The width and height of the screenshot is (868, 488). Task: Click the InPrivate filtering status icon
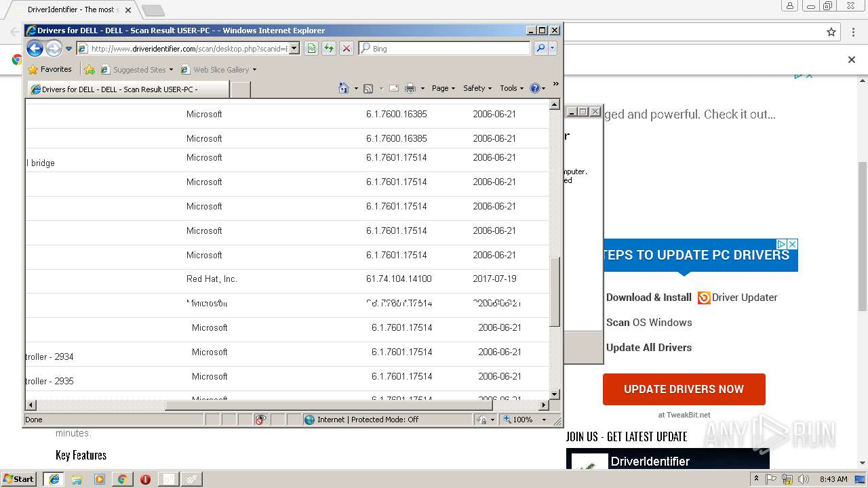pyautogui.click(x=260, y=420)
